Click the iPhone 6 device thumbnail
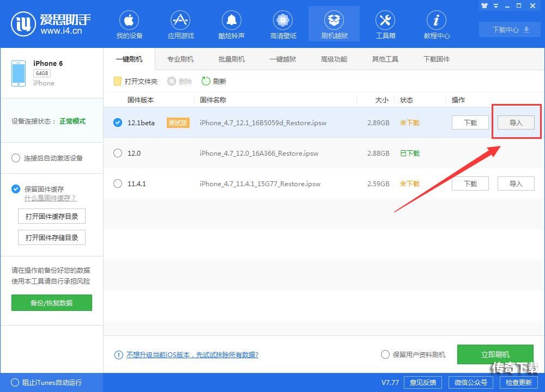Screen dimensions: 545x392 point(19,73)
